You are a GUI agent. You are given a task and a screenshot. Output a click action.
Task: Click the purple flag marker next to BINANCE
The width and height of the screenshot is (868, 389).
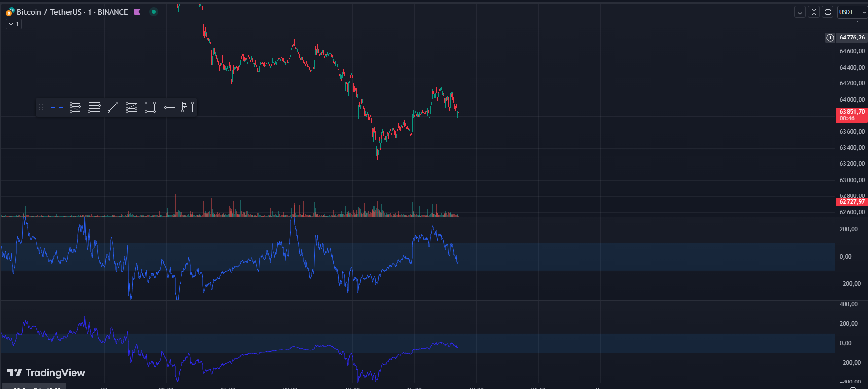click(x=137, y=12)
